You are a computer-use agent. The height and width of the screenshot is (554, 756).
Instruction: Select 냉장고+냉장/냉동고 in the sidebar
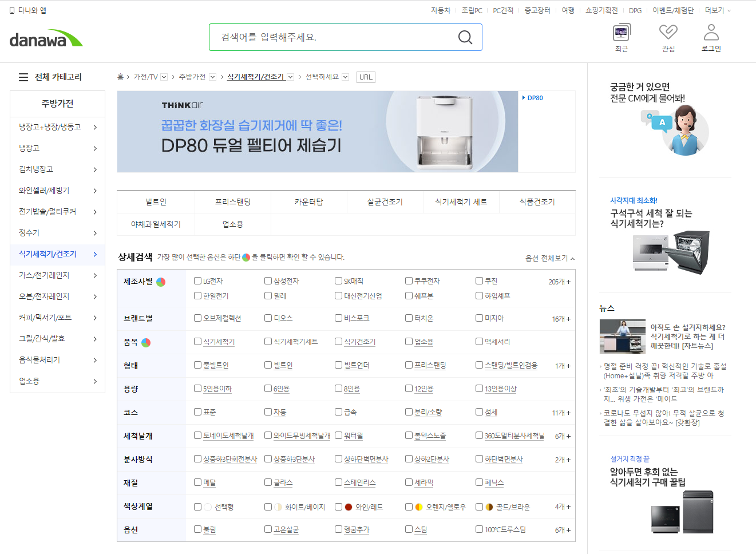click(57, 127)
